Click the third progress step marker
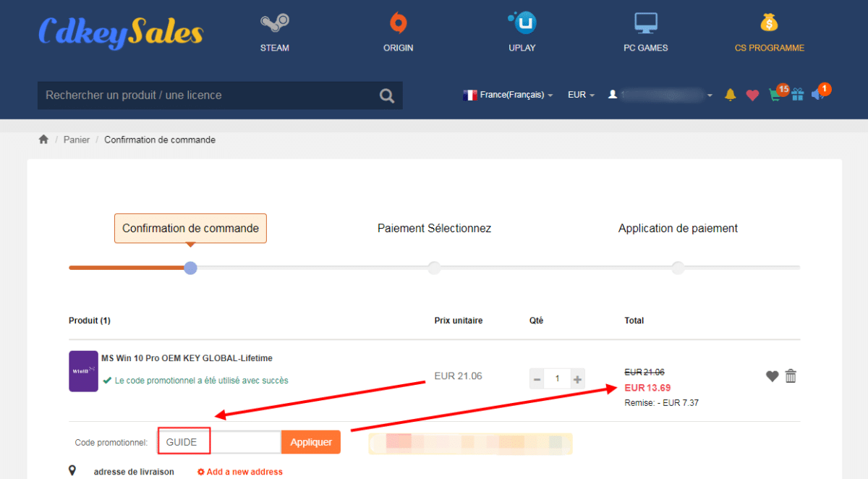 point(678,268)
